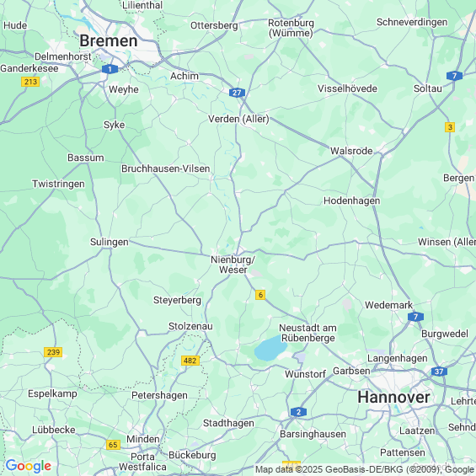Viewport: 476px width, 476px height.
Task: Select the Bremen city label
Action: (x=109, y=40)
